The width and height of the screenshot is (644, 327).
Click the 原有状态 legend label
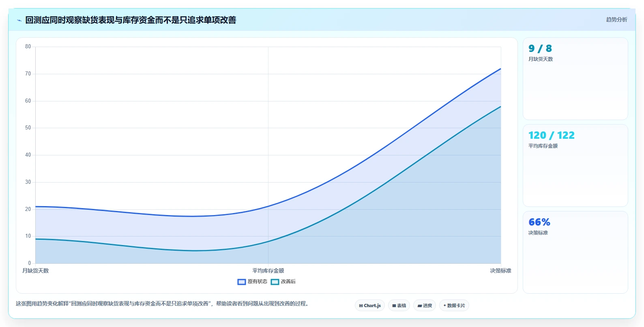point(258,282)
